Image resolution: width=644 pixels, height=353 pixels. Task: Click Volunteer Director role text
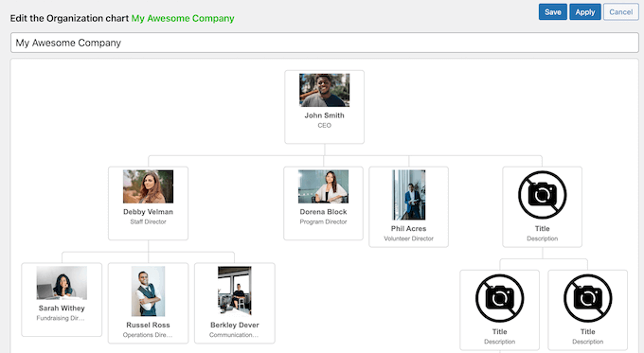pyautogui.click(x=409, y=238)
